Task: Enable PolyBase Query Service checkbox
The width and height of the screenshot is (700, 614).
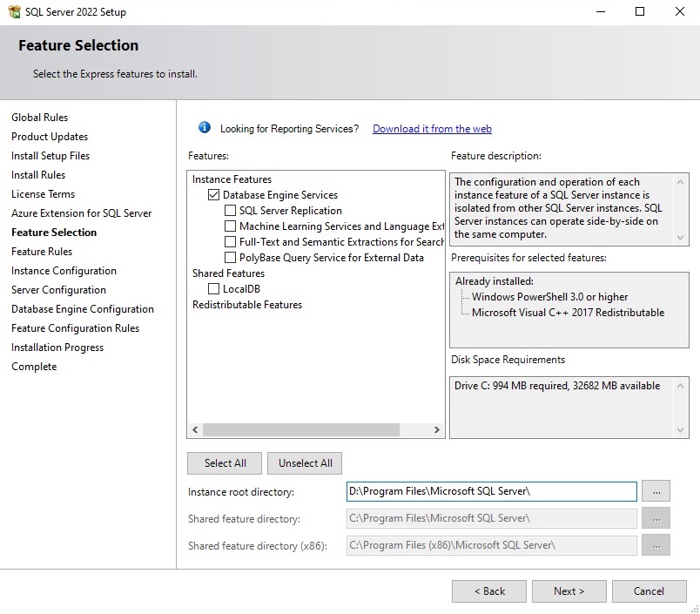Action: [230, 258]
